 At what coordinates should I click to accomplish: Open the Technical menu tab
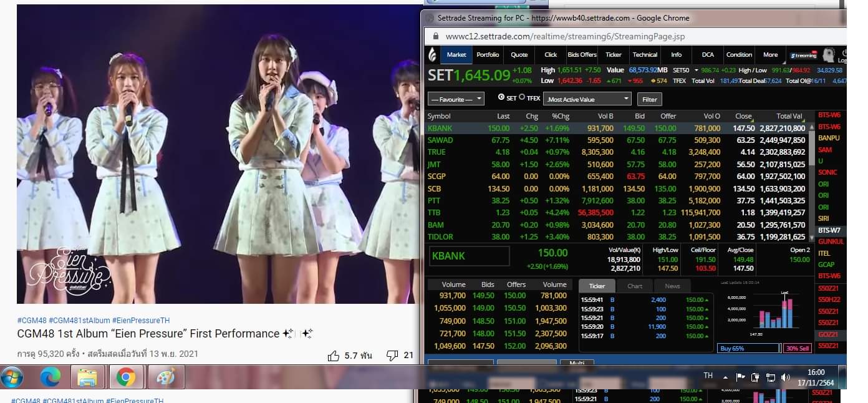[x=645, y=55]
